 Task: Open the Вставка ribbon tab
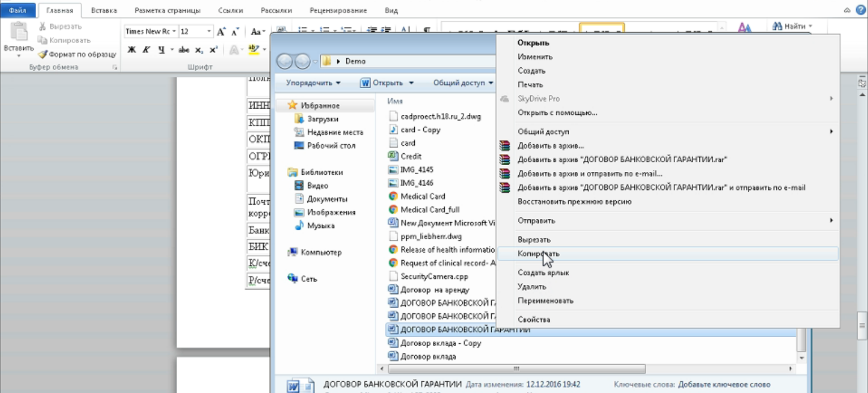104,10
